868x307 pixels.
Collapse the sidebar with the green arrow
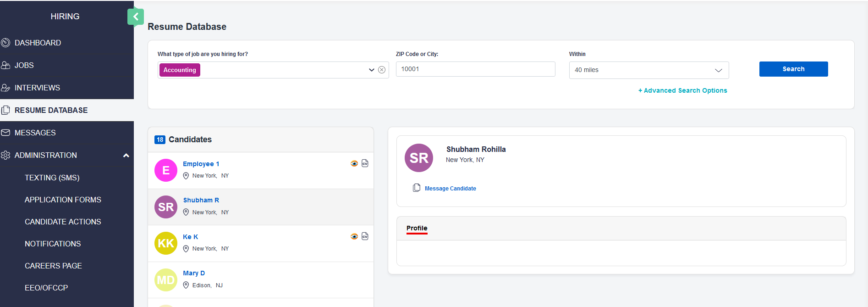[136, 17]
